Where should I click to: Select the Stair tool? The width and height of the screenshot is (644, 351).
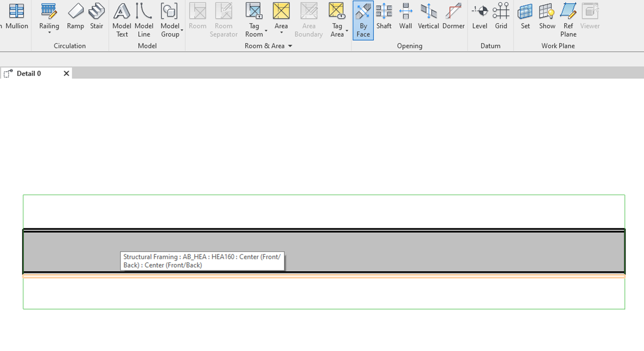tap(96, 16)
